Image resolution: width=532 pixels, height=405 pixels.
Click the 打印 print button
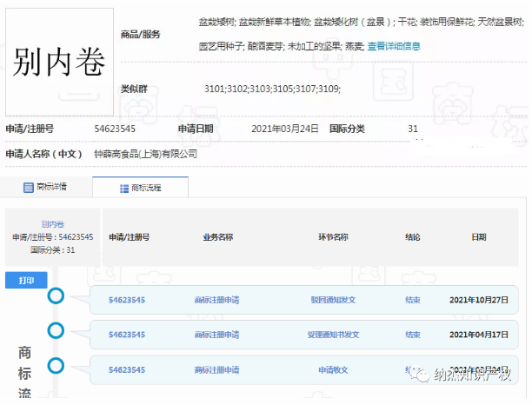coord(26,280)
